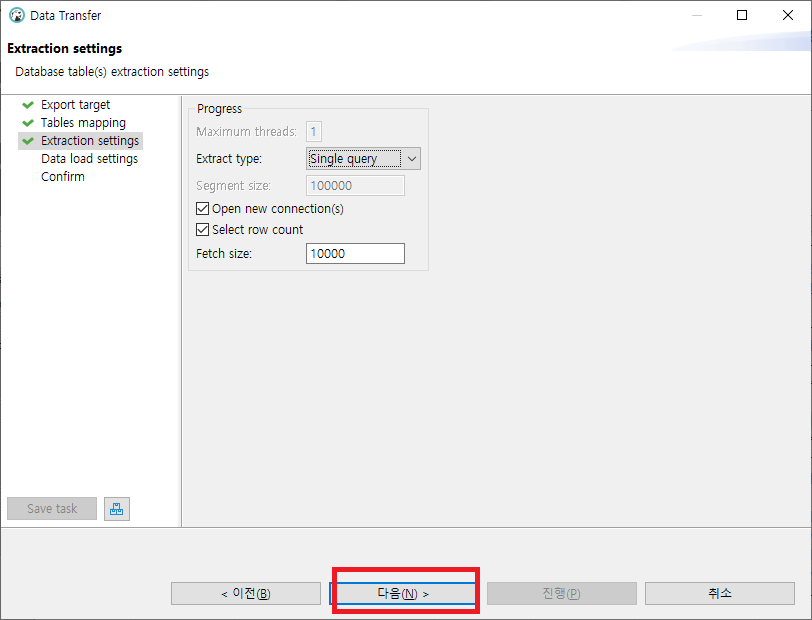Click the Fetch size input field

355,254
